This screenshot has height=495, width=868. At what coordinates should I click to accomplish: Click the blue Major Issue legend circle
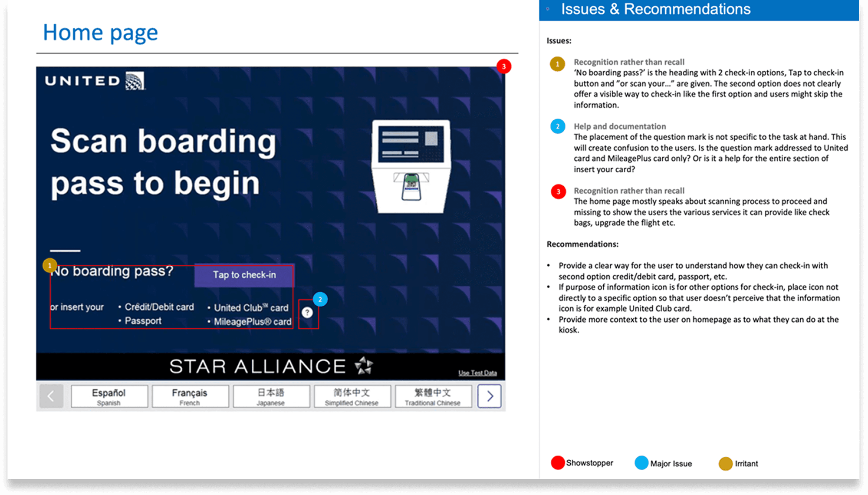tap(641, 463)
